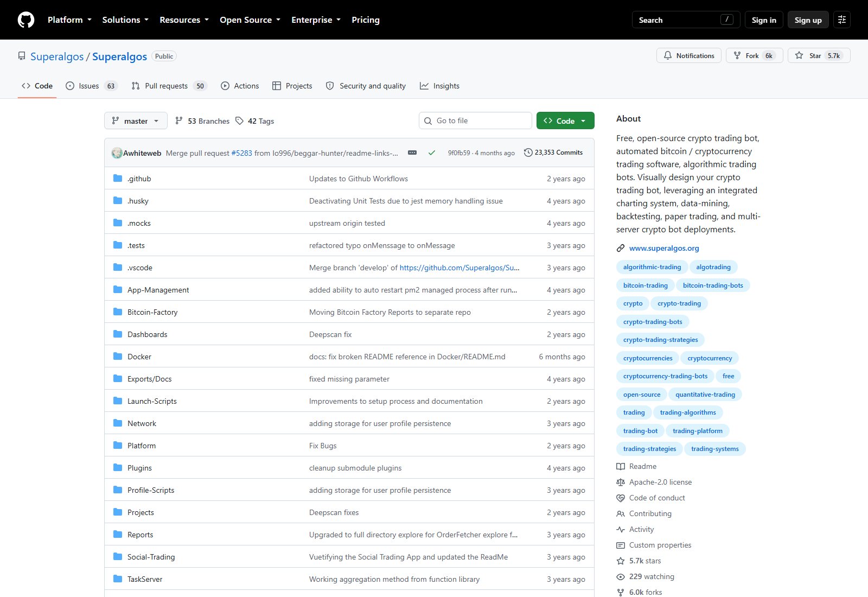
Task: Open 'Deepscan fix' commit message for Dashboards
Action: click(330, 334)
